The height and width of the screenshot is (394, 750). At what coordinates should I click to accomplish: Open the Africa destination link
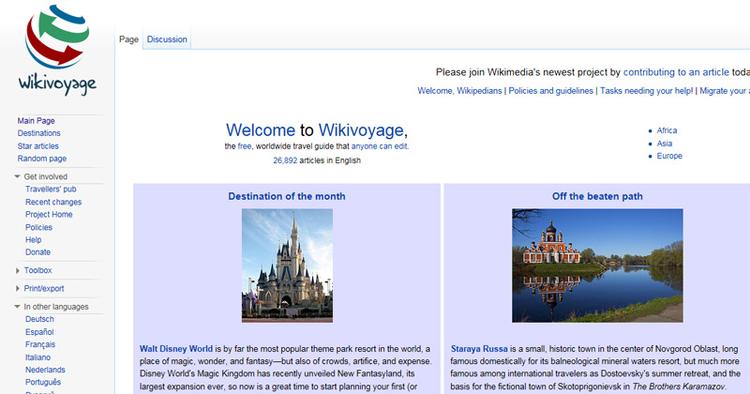click(667, 131)
